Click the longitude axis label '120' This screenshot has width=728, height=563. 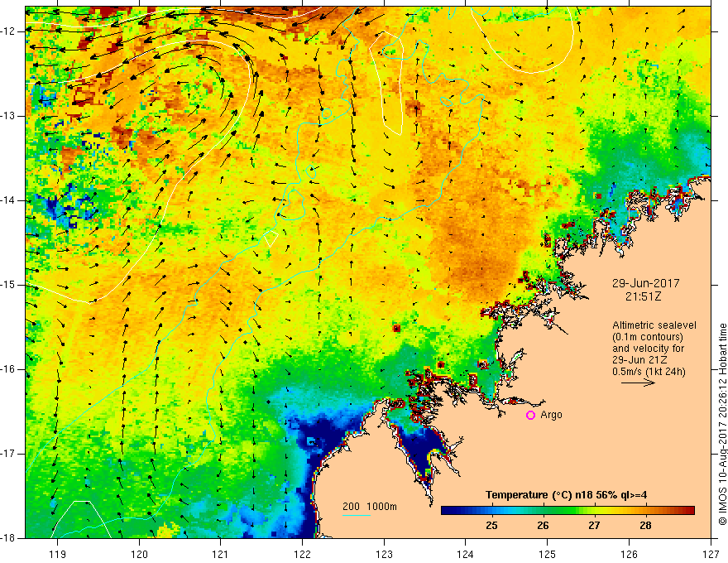[139, 554]
